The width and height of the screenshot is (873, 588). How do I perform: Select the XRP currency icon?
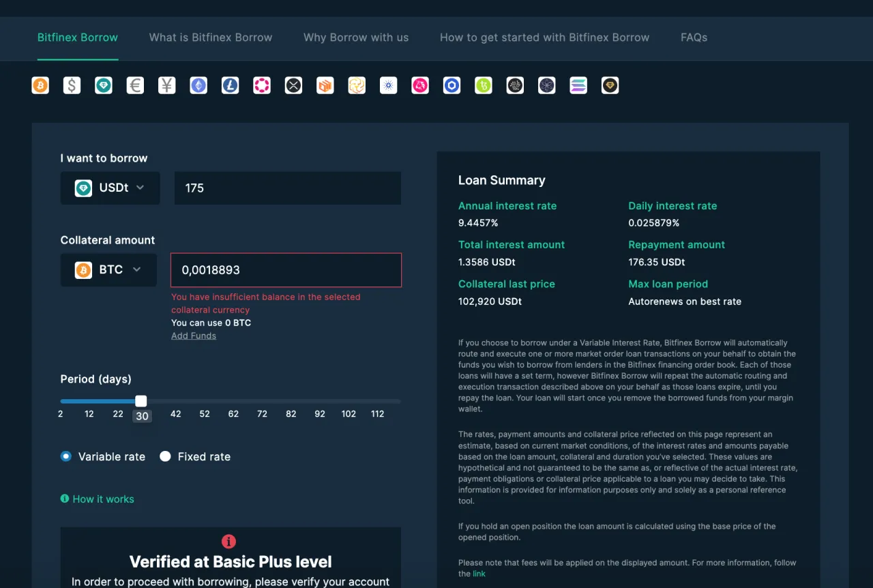coord(293,85)
